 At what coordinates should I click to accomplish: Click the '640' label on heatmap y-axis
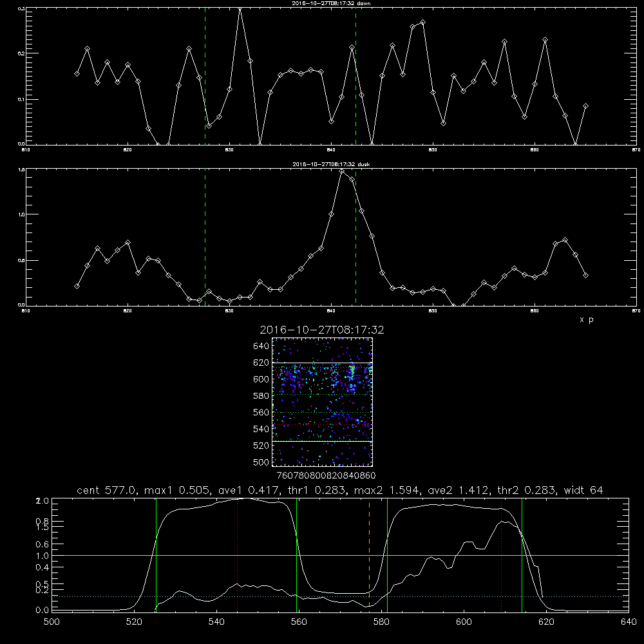(261, 346)
